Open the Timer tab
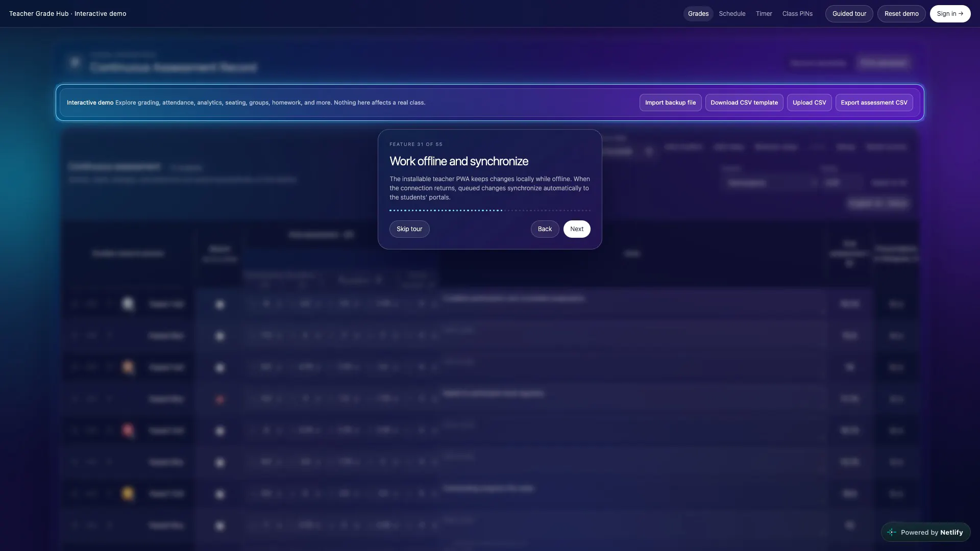Screen dimensions: 980x551 [x=764, y=14]
